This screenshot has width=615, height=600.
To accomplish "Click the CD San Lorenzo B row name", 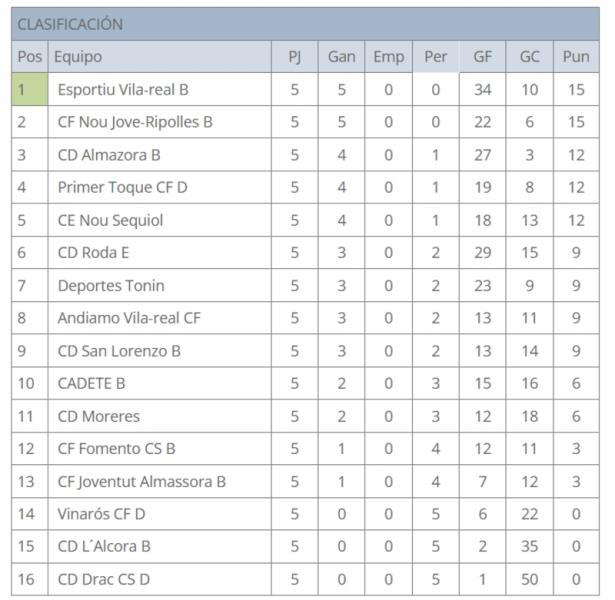I will point(119,351).
